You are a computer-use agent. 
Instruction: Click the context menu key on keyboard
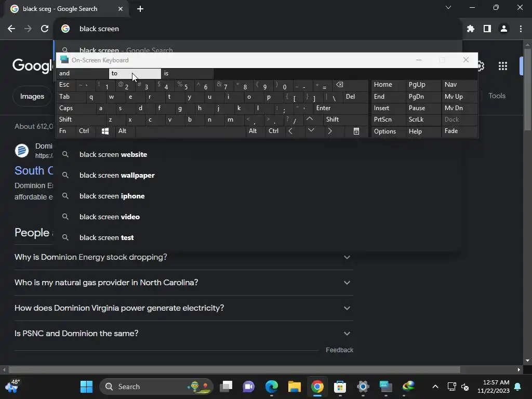click(356, 131)
